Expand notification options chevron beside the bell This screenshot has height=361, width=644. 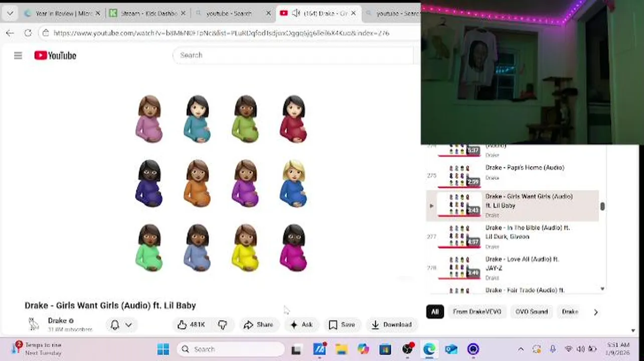[128, 325]
